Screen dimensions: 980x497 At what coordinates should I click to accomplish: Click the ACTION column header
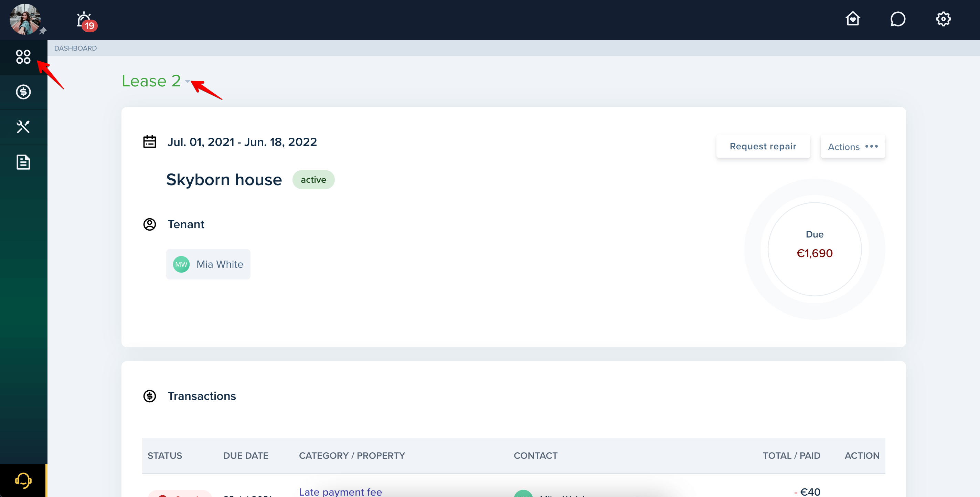tap(862, 455)
